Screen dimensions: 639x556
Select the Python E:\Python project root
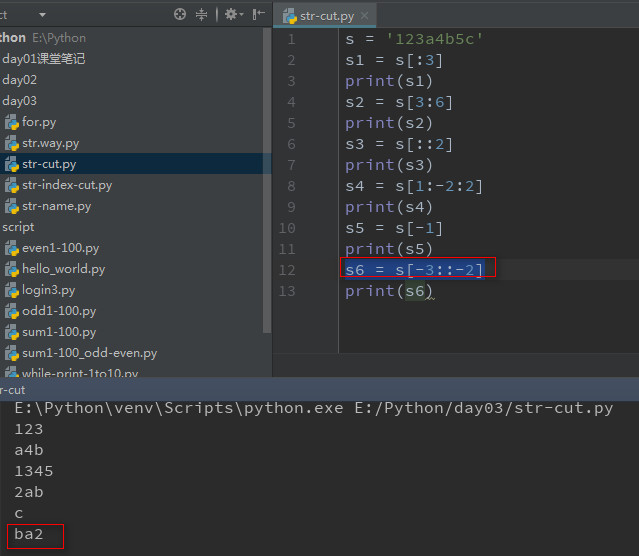click(43, 38)
